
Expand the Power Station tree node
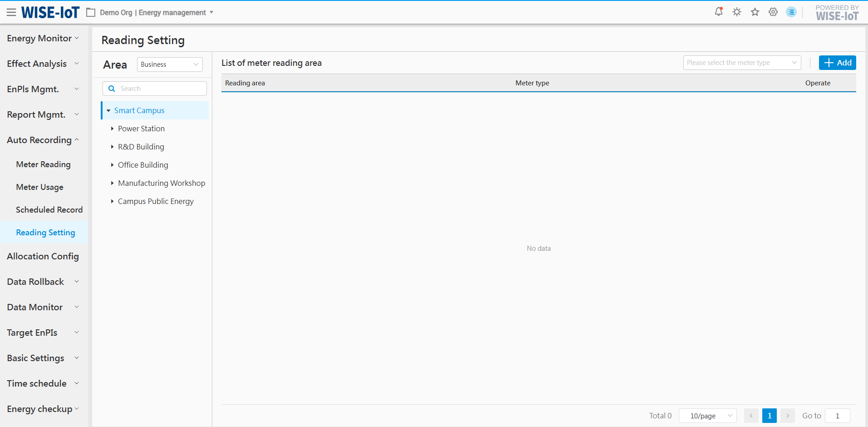[112, 129]
